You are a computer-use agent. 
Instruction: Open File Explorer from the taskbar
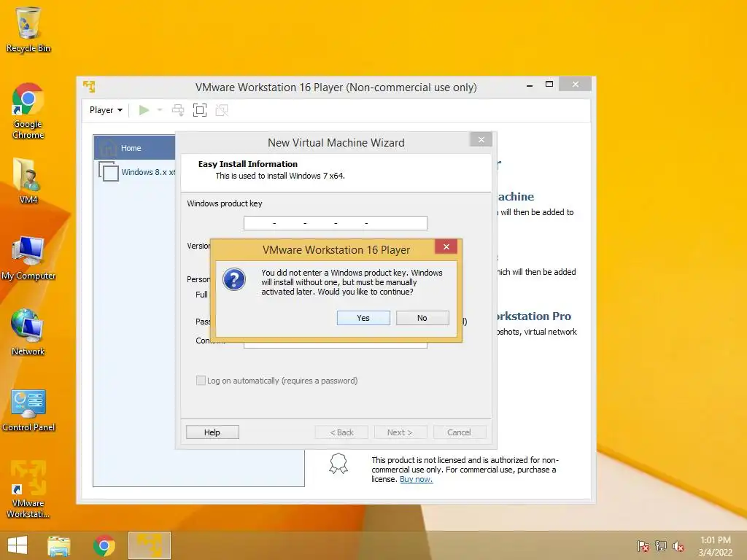tap(59, 545)
